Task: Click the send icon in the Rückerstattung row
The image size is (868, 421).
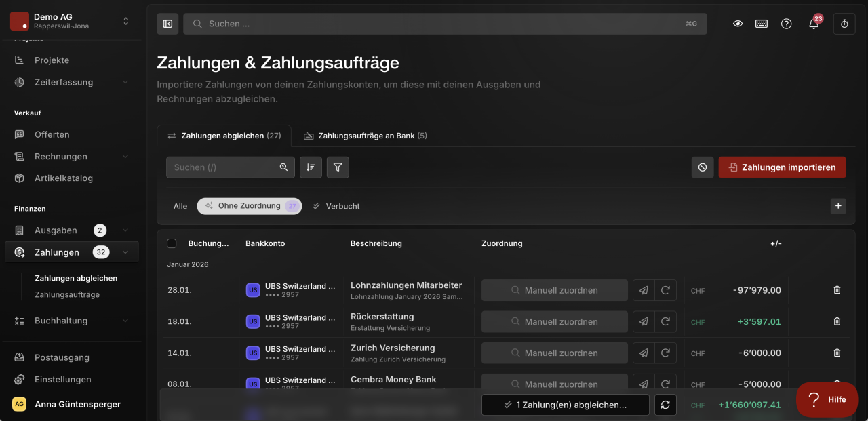Action: coord(644,321)
